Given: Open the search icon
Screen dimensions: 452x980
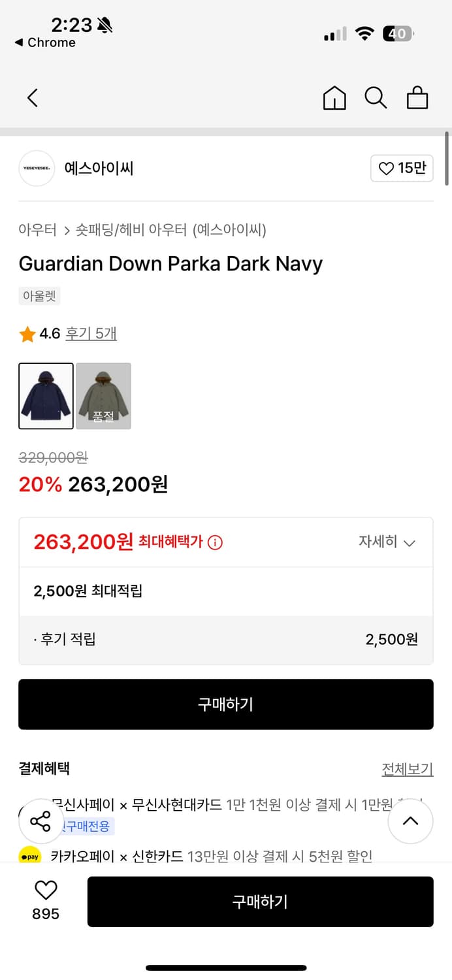Looking at the screenshot, I should (376, 97).
